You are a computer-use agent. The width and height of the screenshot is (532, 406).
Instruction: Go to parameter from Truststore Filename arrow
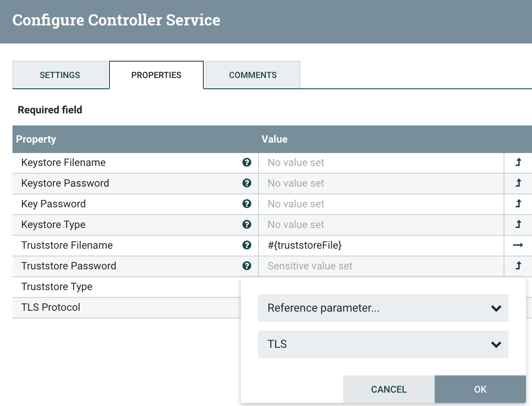click(518, 245)
